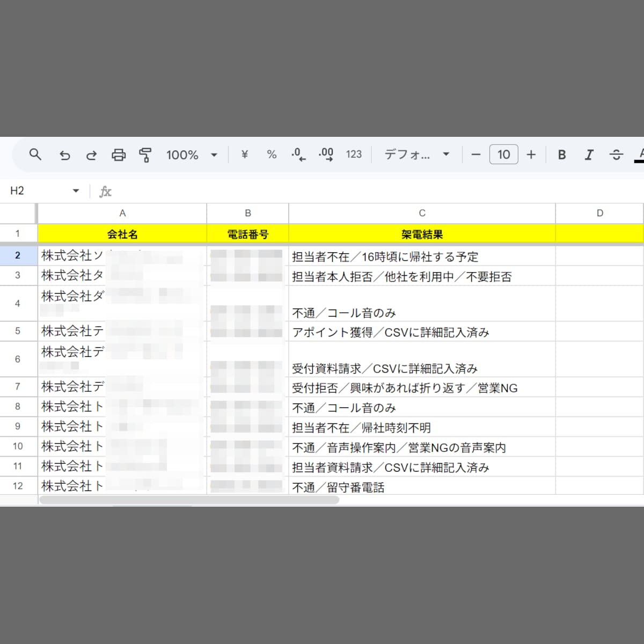Click the horizontal scrollbar thumb
The height and width of the screenshot is (644, 644).
tap(189, 500)
